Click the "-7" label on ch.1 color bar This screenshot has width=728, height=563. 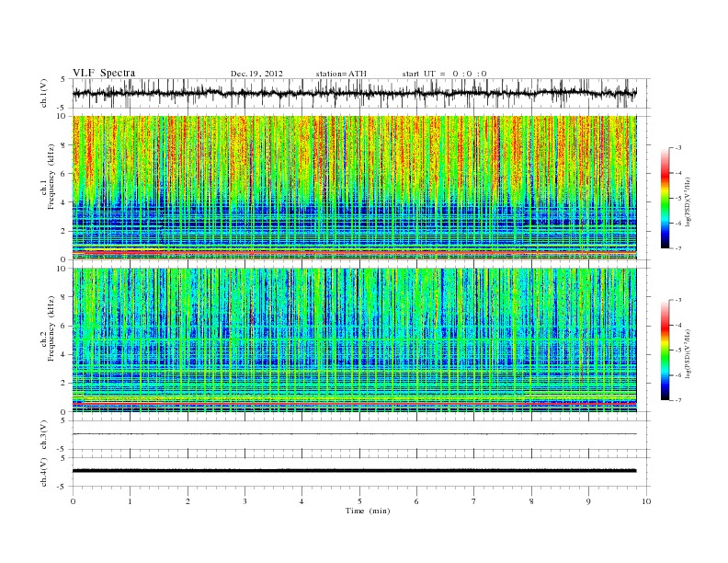[677, 248]
